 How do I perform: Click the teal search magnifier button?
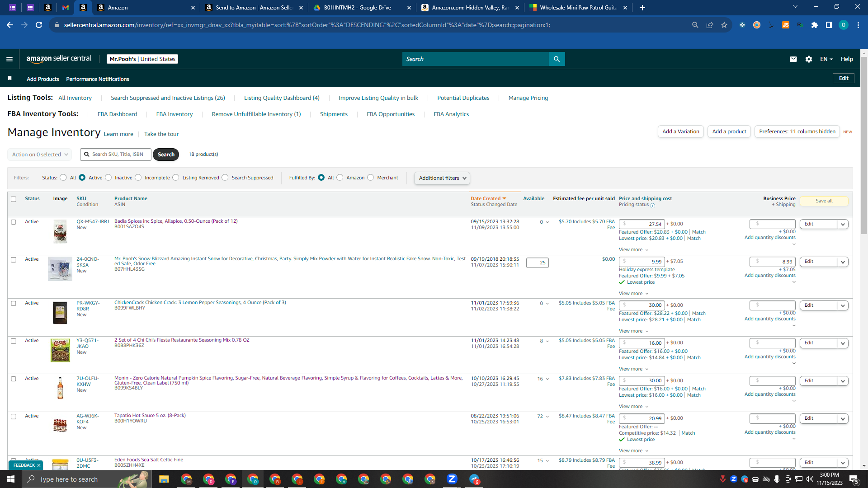tap(557, 59)
